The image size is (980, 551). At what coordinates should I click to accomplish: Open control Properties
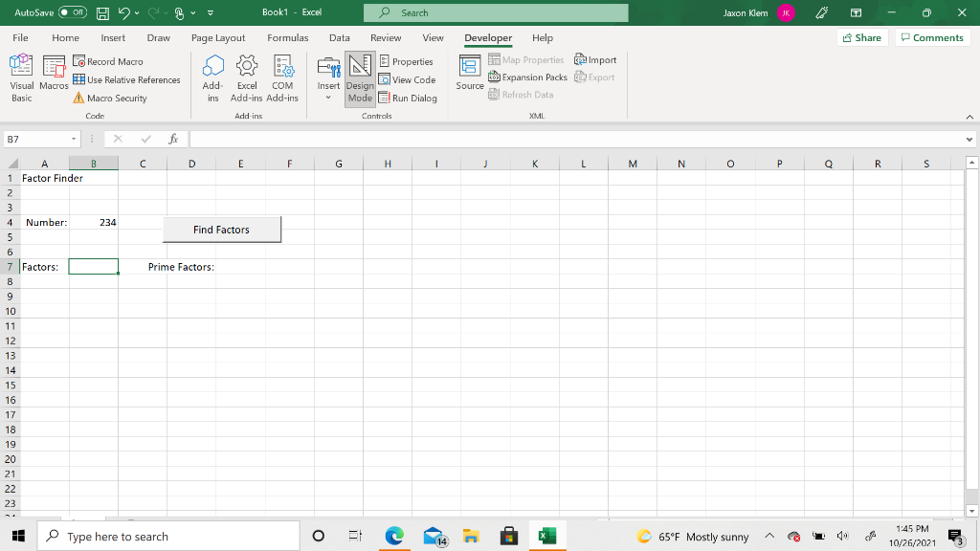pyautogui.click(x=406, y=61)
